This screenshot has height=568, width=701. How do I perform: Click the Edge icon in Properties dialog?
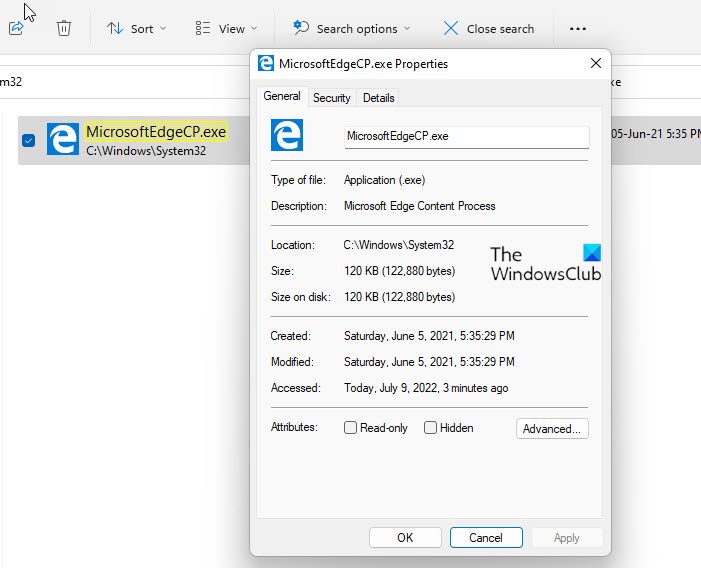pyautogui.click(x=287, y=135)
